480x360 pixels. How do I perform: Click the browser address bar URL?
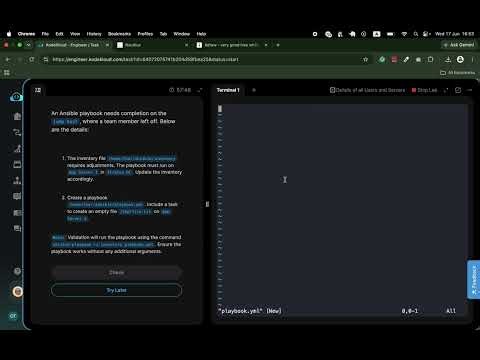coord(146,60)
